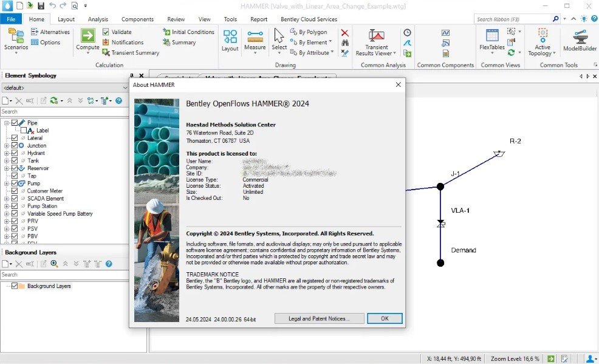Open the Bentley Cloud Services tab
This screenshot has height=364, width=599.
[x=309, y=19]
